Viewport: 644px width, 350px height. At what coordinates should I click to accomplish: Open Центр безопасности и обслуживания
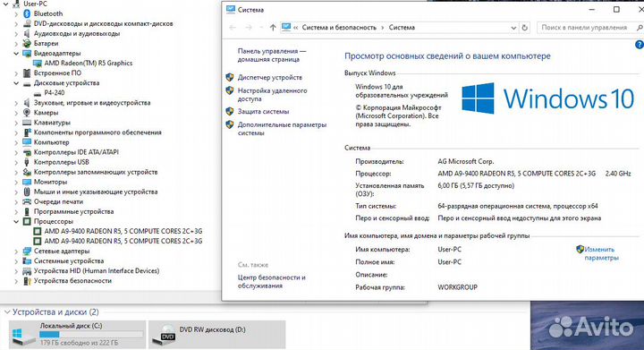(272, 281)
